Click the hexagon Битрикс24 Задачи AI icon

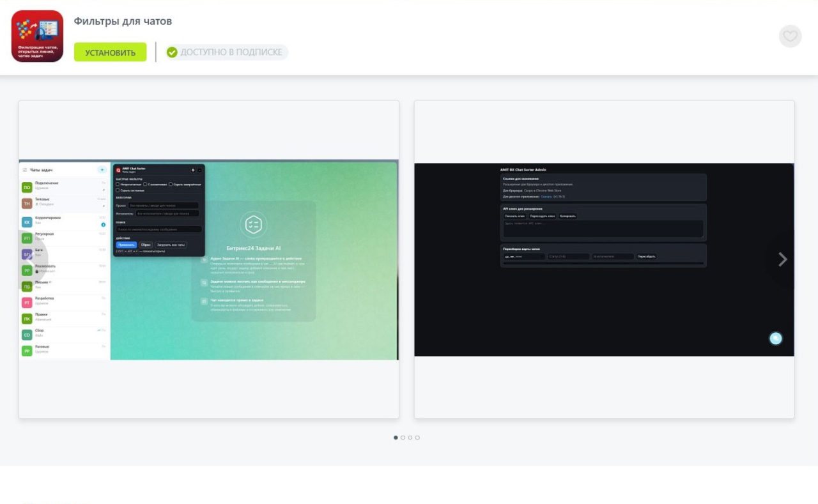(253, 225)
